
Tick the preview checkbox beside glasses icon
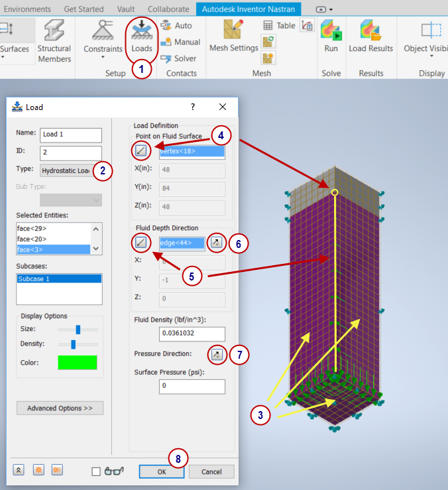coord(96,471)
